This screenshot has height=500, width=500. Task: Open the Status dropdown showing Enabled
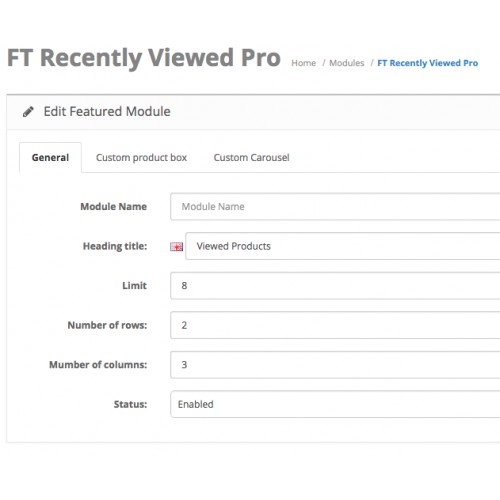click(335, 404)
